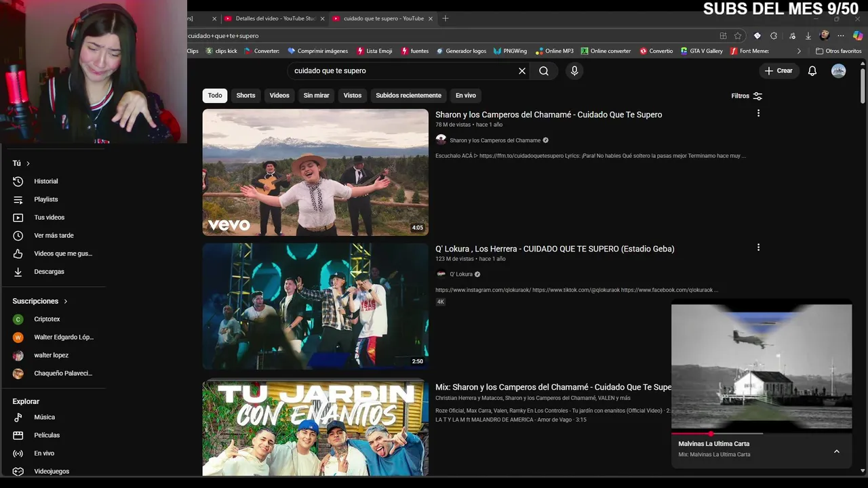
Task: Select the En vivo filter chip
Action: [466, 96]
